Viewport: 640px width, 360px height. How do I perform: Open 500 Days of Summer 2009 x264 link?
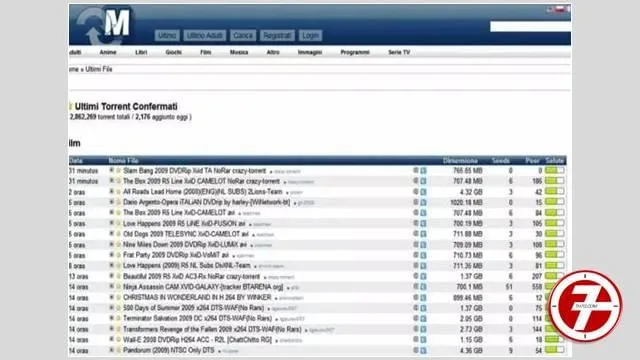[x=193, y=308]
